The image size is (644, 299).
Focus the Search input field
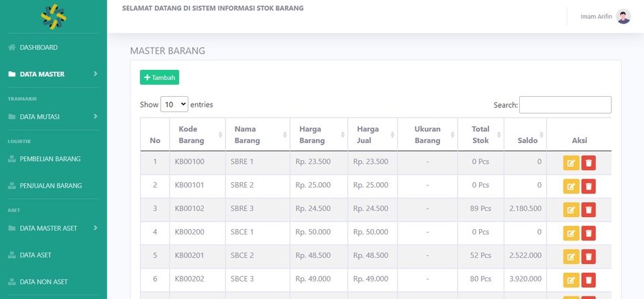coord(565,105)
